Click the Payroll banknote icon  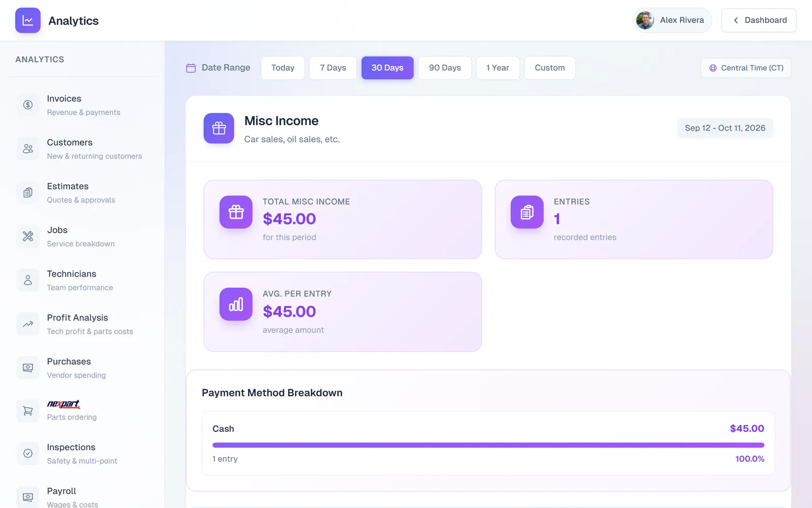pos(28,497)
